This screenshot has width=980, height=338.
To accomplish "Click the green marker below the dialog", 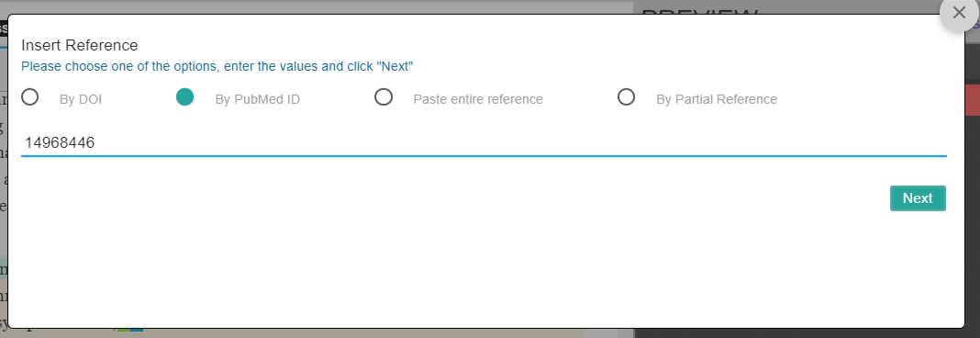I will pyautogui.click(x=123, y=329).
